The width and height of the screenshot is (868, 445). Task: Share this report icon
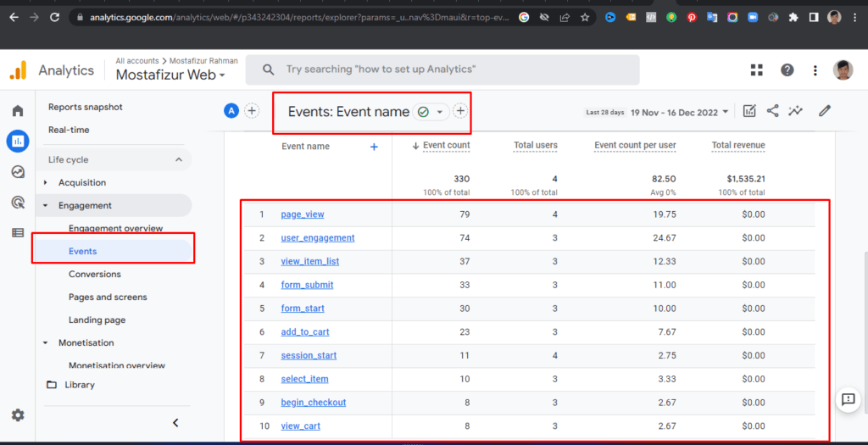tap(773, 111)
